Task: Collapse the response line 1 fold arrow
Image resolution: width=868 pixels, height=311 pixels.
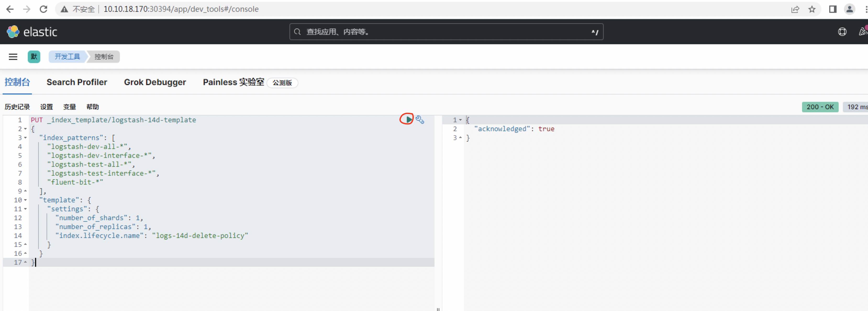Action: click(460, 120)
